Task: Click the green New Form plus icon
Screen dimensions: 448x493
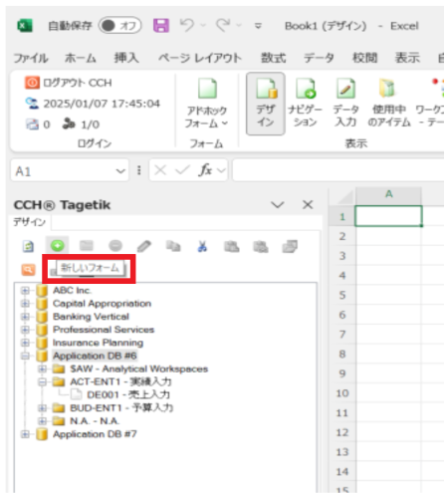Action: tap(57, 246)
